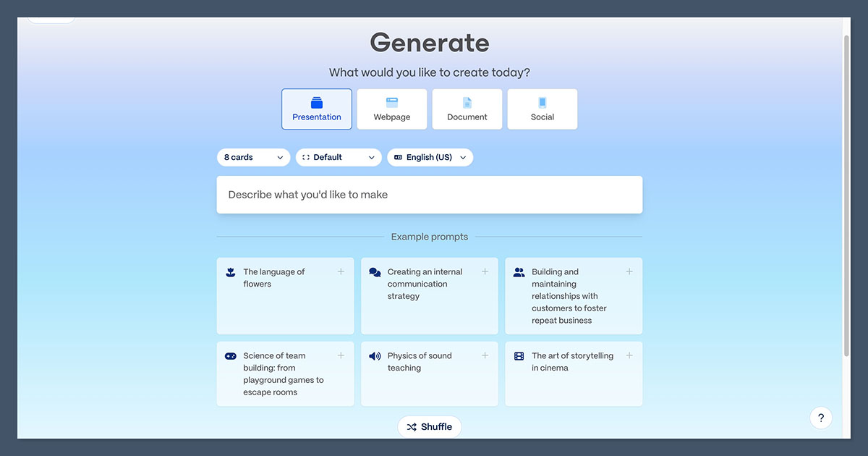Switch to the Webpage tab

[x=391, y=109]
